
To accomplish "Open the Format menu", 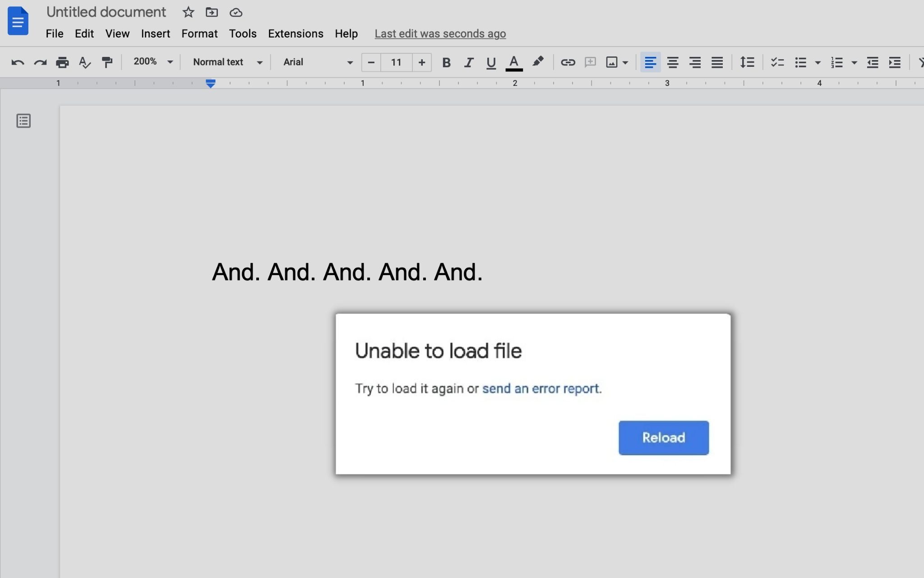I will pos(199,34).
